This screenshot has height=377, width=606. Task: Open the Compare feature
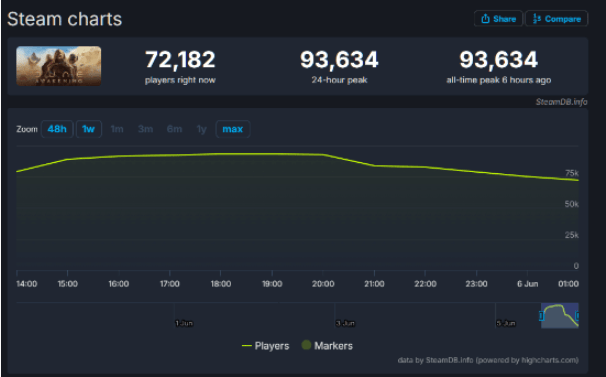coord(557,19)
